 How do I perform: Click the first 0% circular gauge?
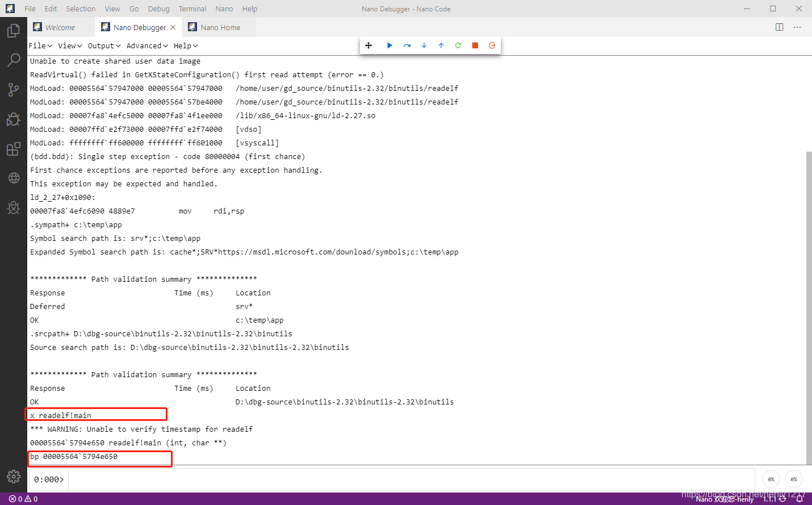pos(771,479)
